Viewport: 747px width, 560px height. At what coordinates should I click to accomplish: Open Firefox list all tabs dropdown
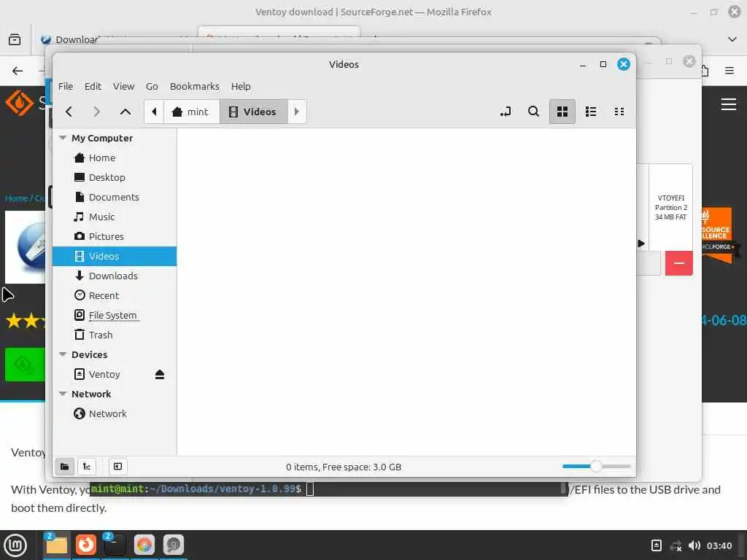tap(732, 39)
